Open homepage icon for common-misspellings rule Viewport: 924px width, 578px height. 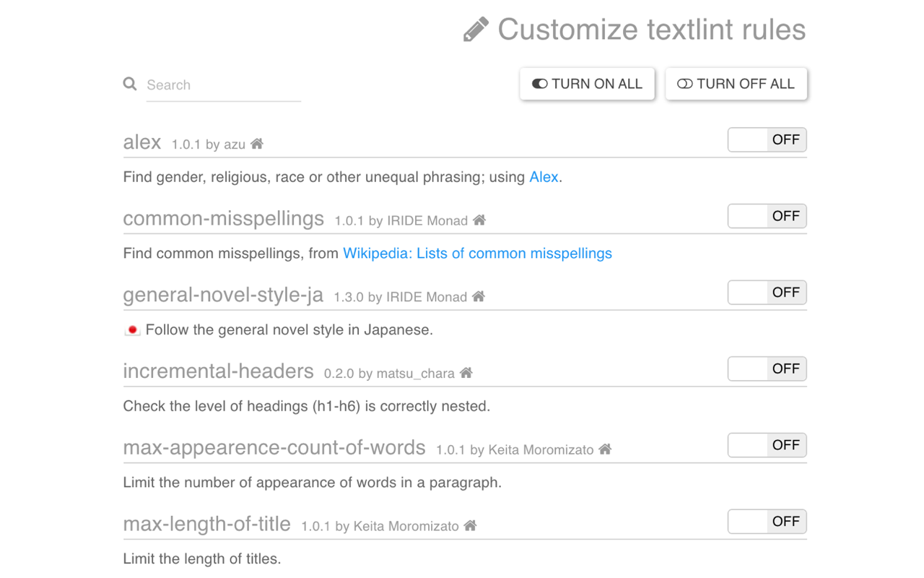click(479, 220)
